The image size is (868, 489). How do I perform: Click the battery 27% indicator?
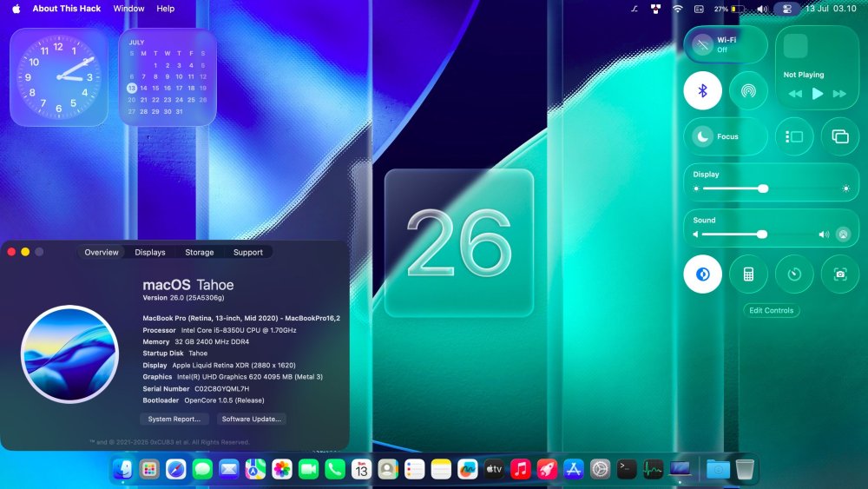click(730, 9)
